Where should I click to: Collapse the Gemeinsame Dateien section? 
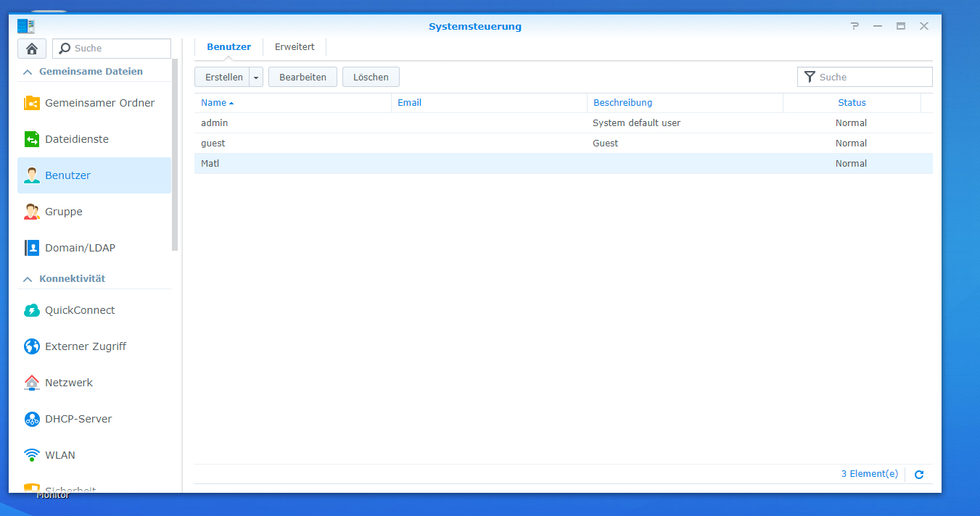28,72
